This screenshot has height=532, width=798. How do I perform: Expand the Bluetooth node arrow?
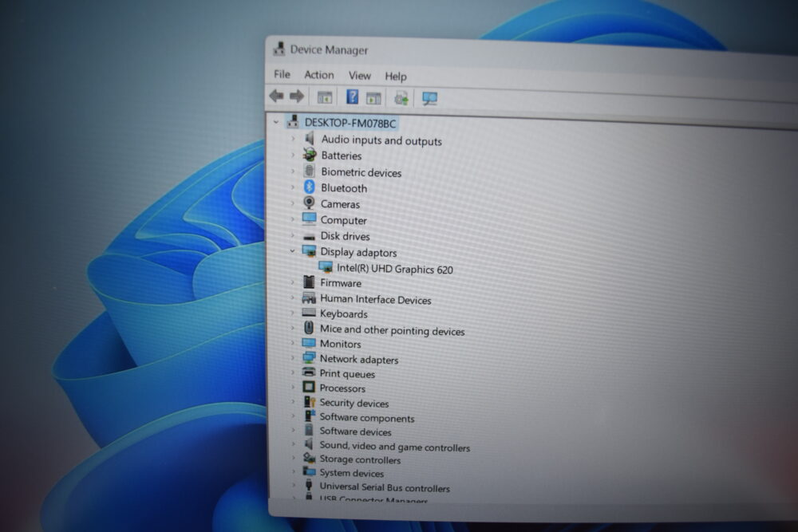(x=293, y=187)
